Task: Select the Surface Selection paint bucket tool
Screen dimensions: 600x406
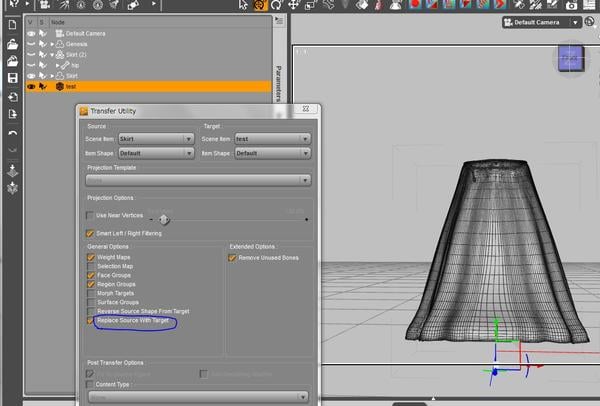Action: click(362, 5)
